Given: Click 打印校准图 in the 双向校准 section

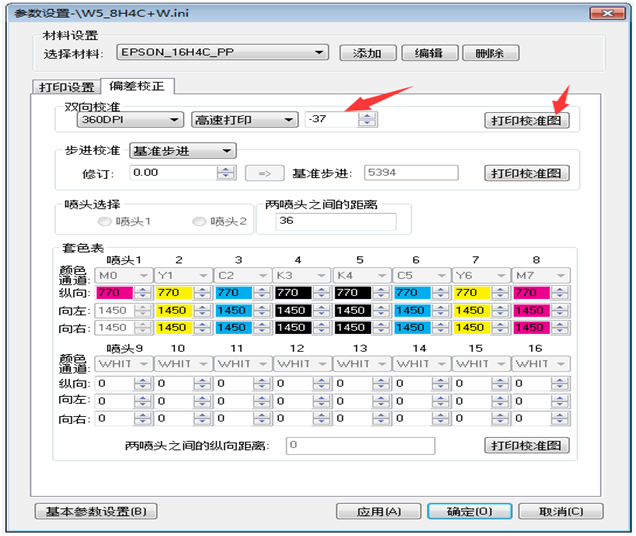Looking at the screenshot, I should click(x=526, y=121).
